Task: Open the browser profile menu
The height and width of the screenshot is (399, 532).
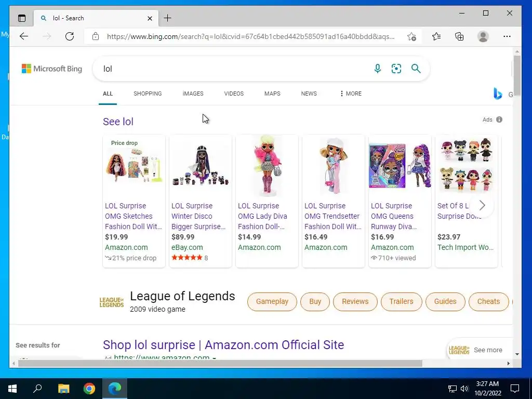Action: pos(483,36)
